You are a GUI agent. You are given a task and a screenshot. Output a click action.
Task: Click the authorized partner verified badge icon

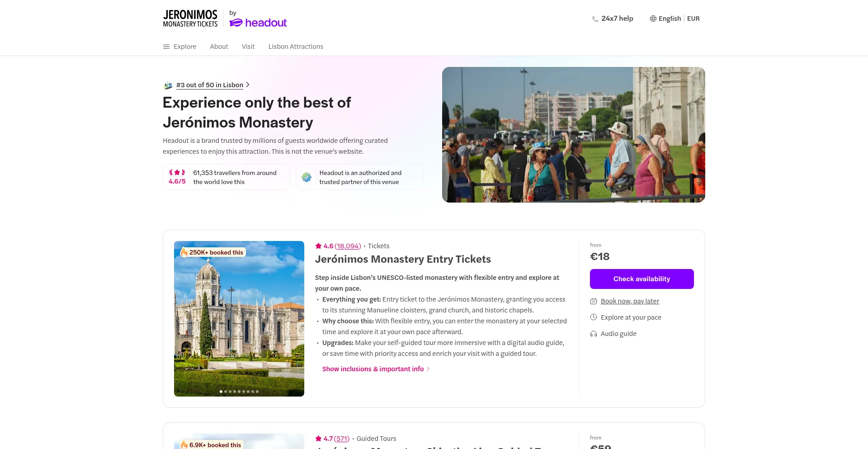[307, 177]
